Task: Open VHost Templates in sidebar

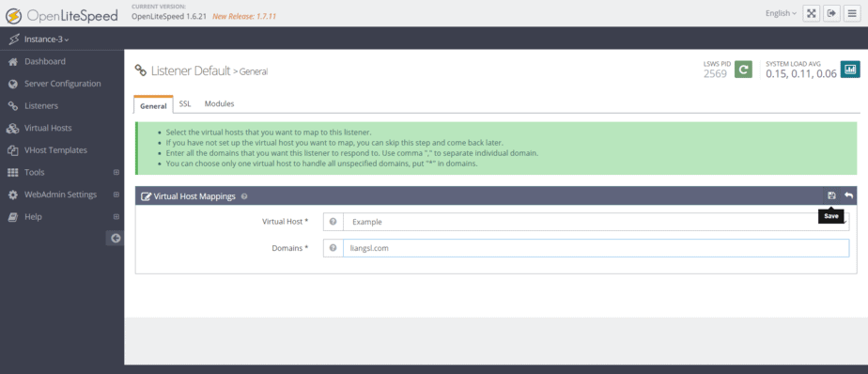Action: point(55,150)
